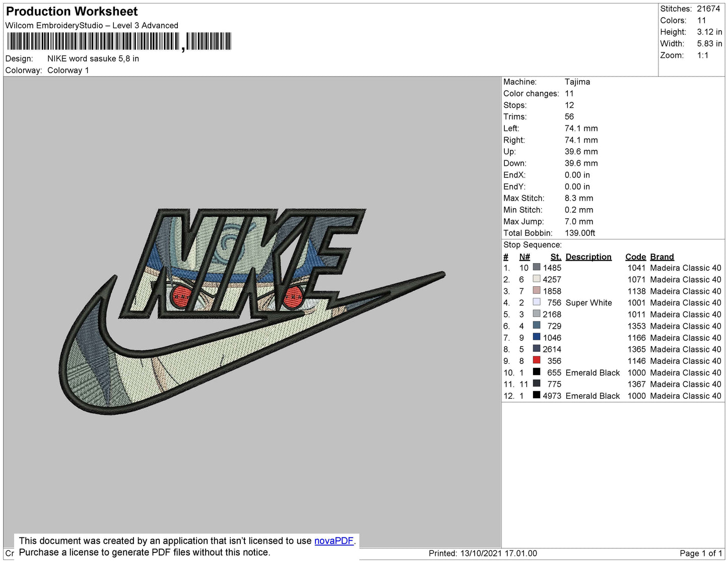Click the Left value '74.1 mm'
This screenshot has width=728, height=563.
click(581, 128)
